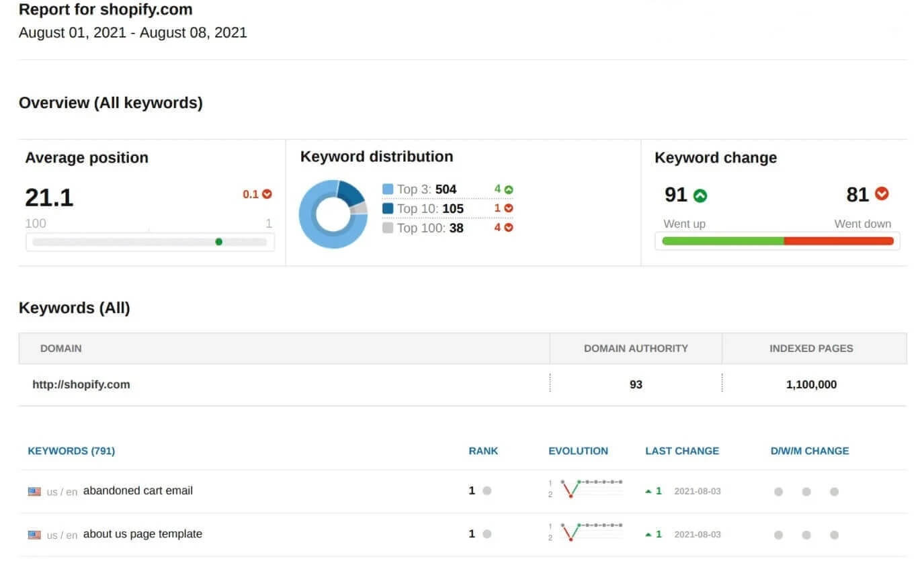Viewport: 924px width, 561px height.
Task: Click the http://shopify.com domain entry
Action: [81, 384]
